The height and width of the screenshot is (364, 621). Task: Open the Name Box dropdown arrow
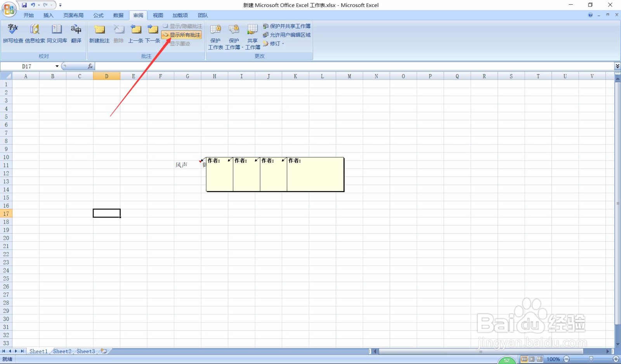click(57, 66)
